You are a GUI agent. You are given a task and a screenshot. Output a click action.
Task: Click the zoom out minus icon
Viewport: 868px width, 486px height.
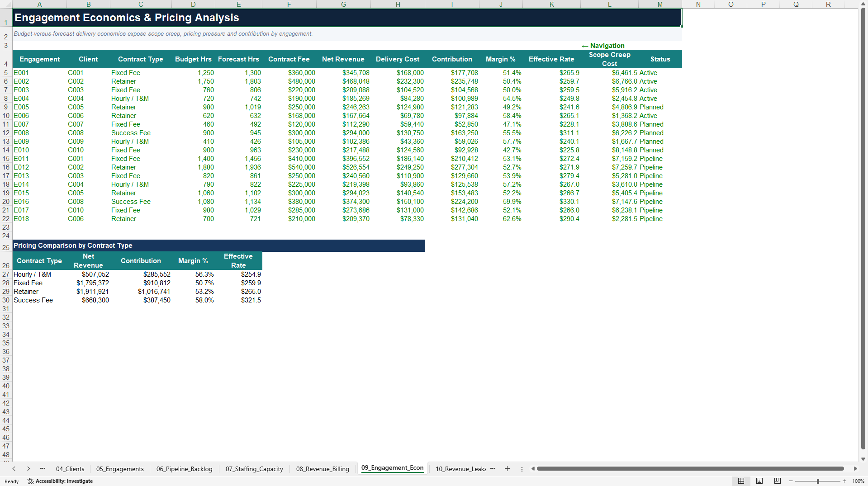click(791, 481)
